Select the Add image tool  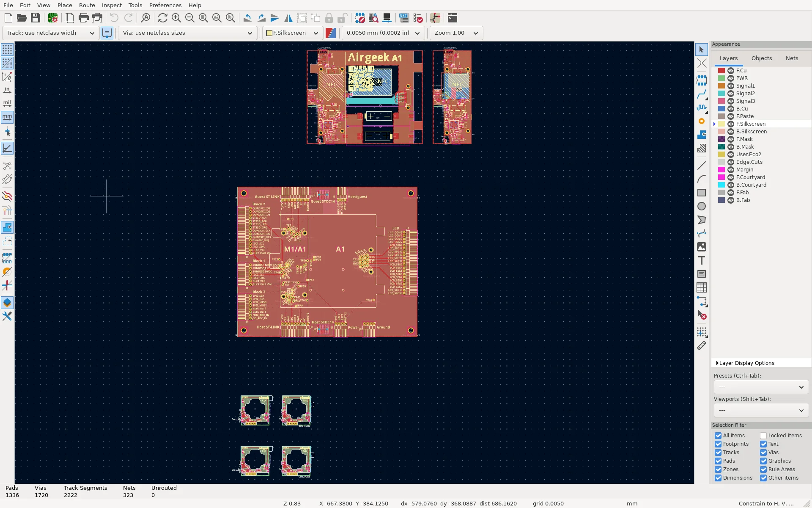[702, 247]
